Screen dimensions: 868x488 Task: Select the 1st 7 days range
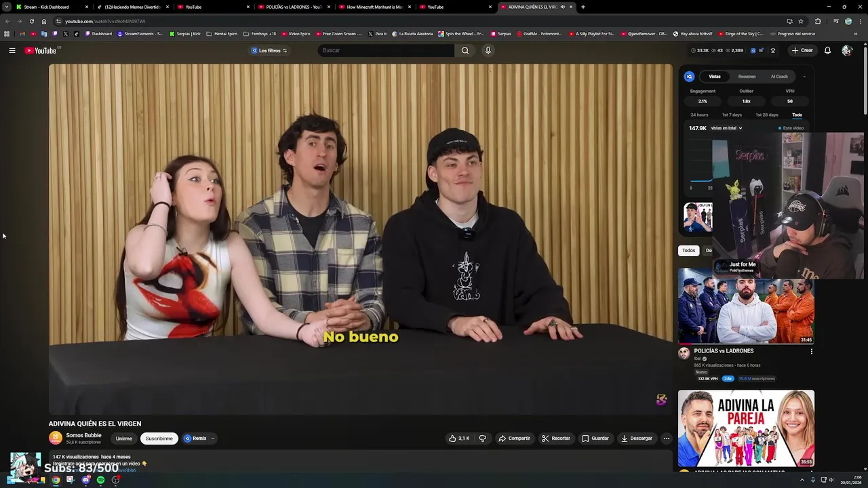(732, 115)
